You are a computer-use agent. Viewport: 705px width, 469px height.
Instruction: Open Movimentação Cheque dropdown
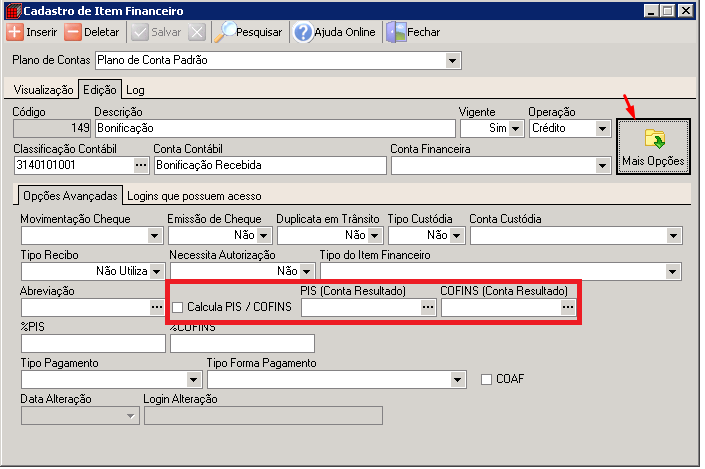(154, 236)
